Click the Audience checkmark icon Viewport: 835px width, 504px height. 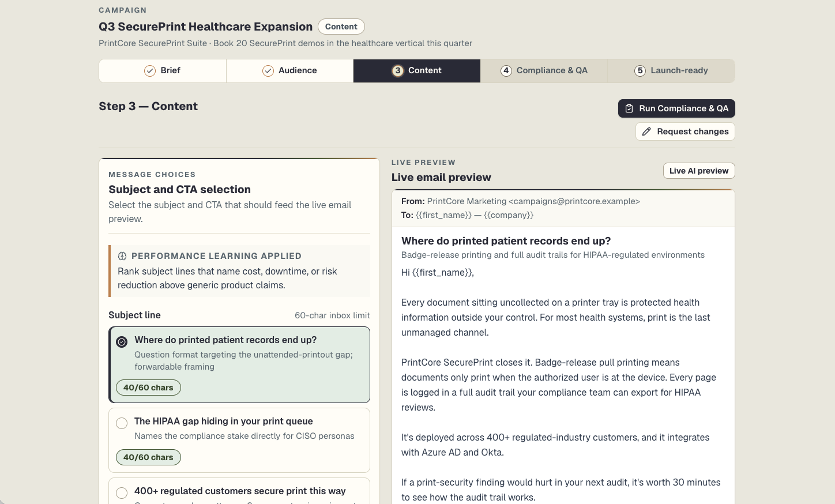(x=268, y=71)
